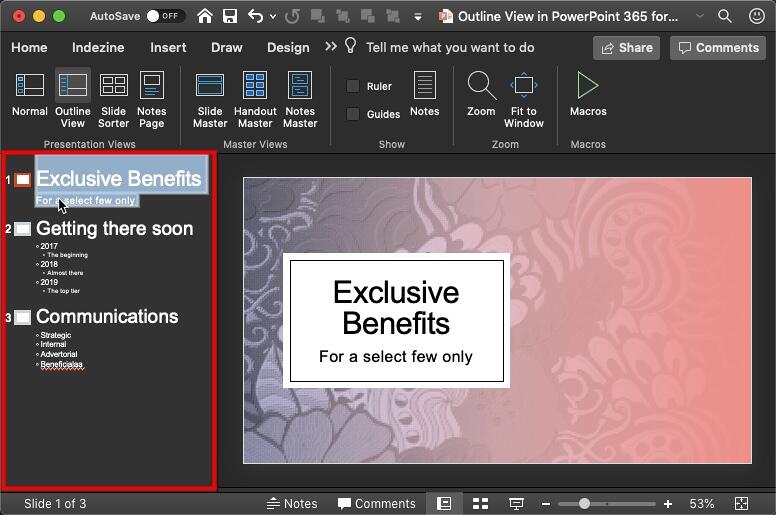The width and height of the screenshot is (776, 515).
Task: Open the Slide Master view
Action: [x=210, y=100]
